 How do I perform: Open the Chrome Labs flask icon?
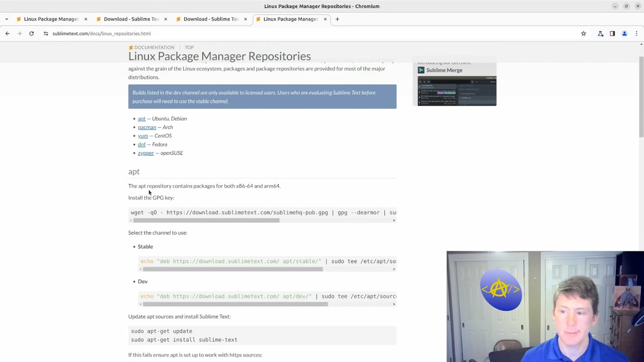(600, 34)
